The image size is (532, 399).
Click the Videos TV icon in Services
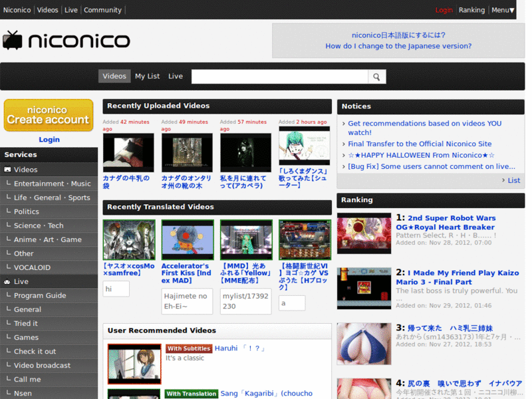pos(7,170)
